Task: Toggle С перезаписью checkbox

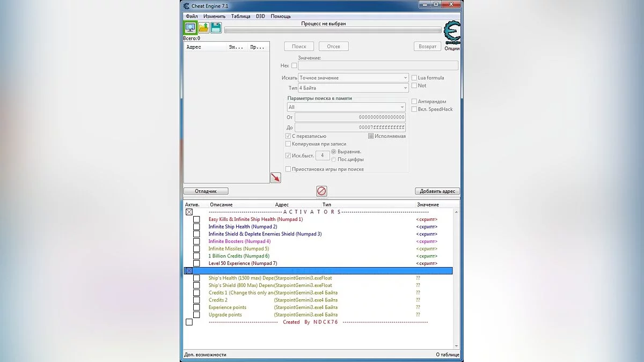Action: click(x=288, y=136)
